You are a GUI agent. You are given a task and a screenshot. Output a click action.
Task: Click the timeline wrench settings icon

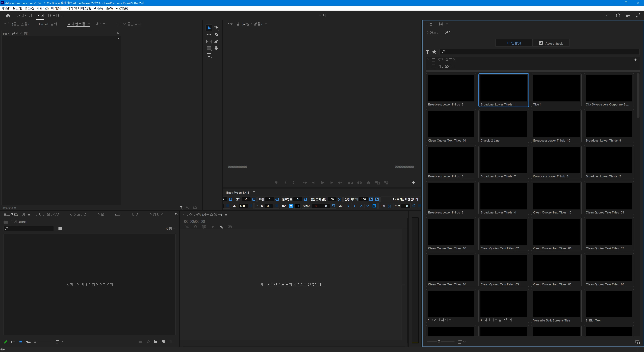[221, 227]
